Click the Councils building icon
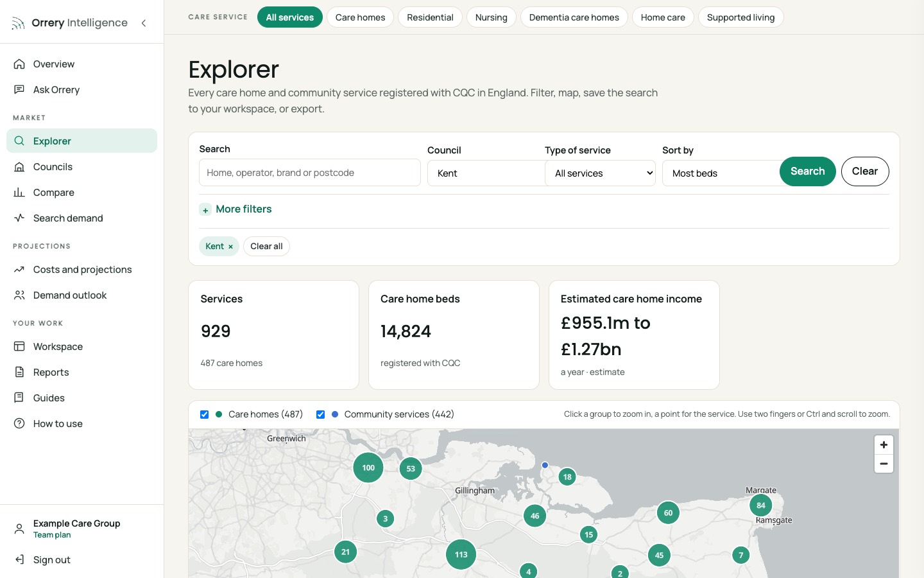The height and width of the screenshot is (578, 924). (19, 167)
